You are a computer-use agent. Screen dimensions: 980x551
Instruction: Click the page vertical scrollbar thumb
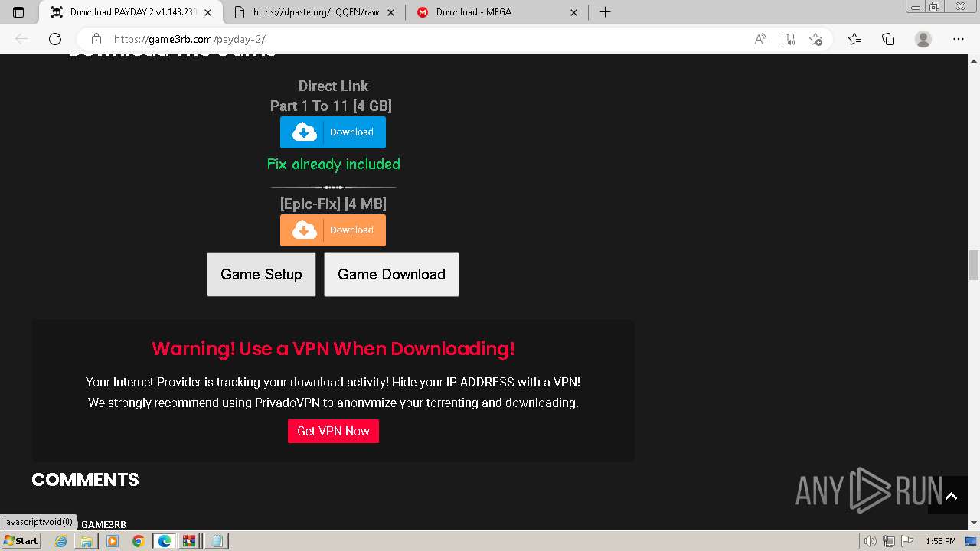click(x=974, y=266)
